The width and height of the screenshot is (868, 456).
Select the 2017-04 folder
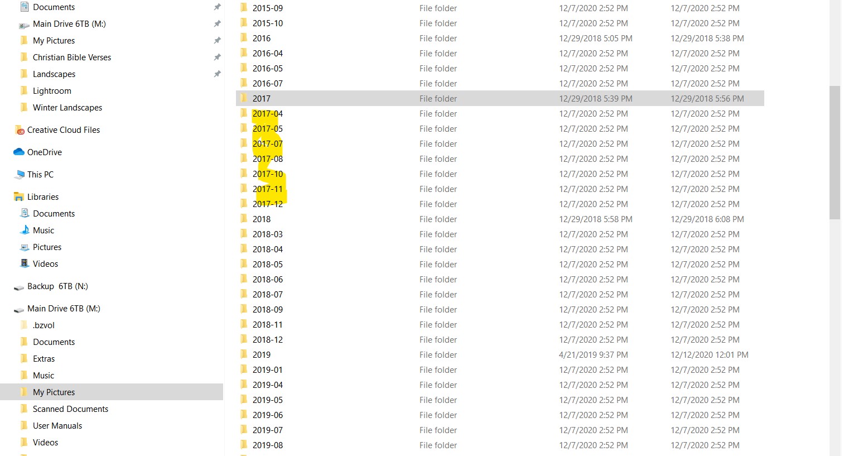point(268,113)
